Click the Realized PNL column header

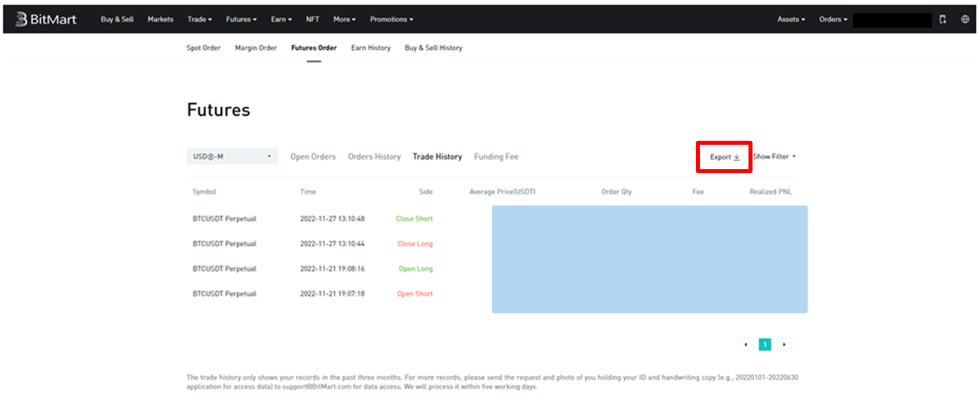pyautogui.click(x=771, y=192)
